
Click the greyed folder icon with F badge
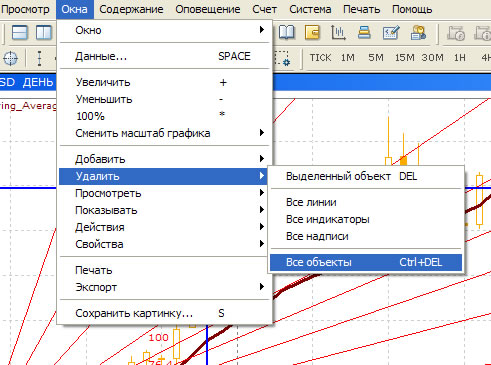pos(456,33)
